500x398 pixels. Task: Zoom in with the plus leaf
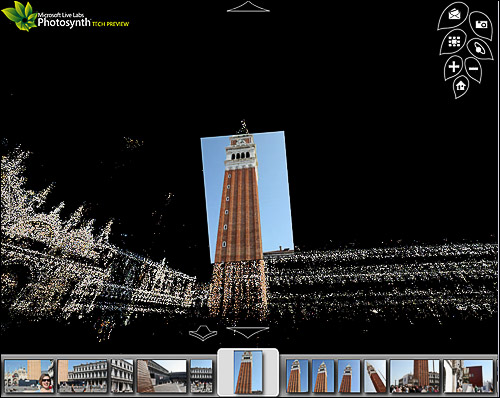tap(454, 68)
